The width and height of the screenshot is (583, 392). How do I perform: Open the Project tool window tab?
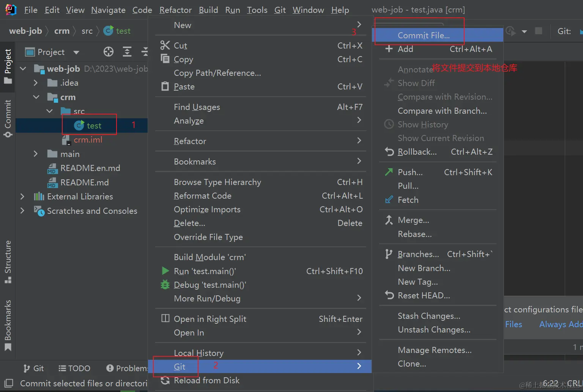[8, 67]
